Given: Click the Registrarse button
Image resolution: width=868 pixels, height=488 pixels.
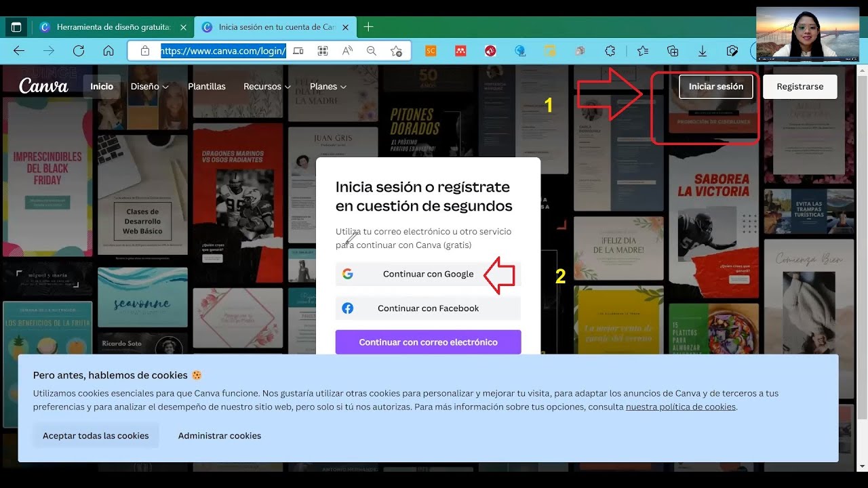Looking at the screenshot, I should 800,87.
